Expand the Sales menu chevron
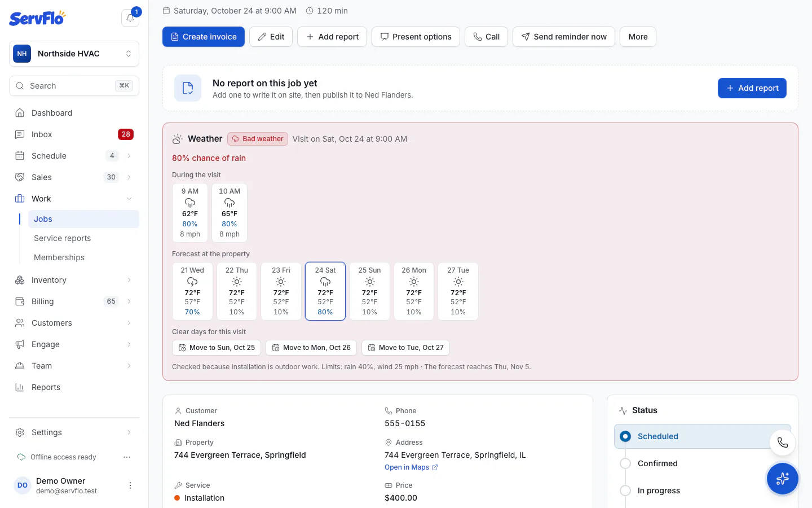Viewport: 812px width, 508px height. 129,177
